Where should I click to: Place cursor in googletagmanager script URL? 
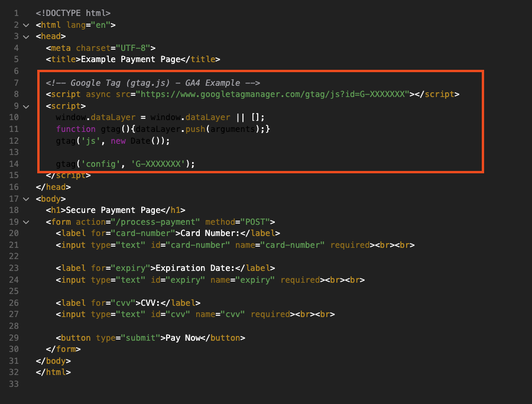coord(273,94)
